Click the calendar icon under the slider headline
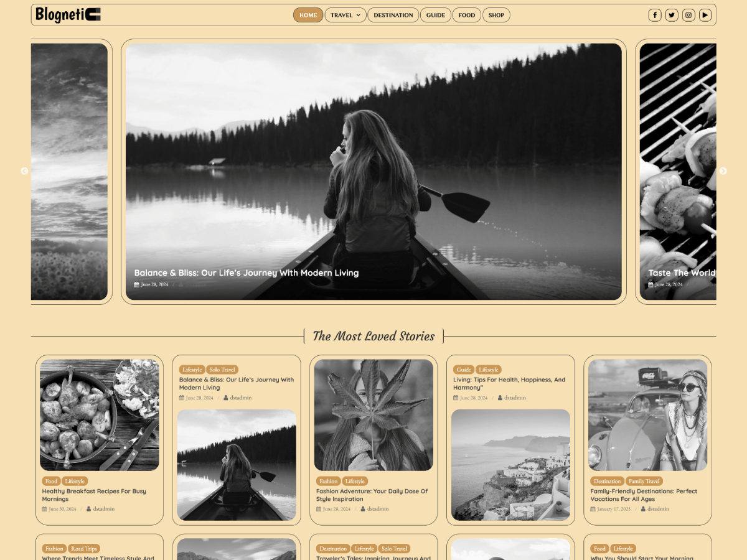 tap(136, 284)
